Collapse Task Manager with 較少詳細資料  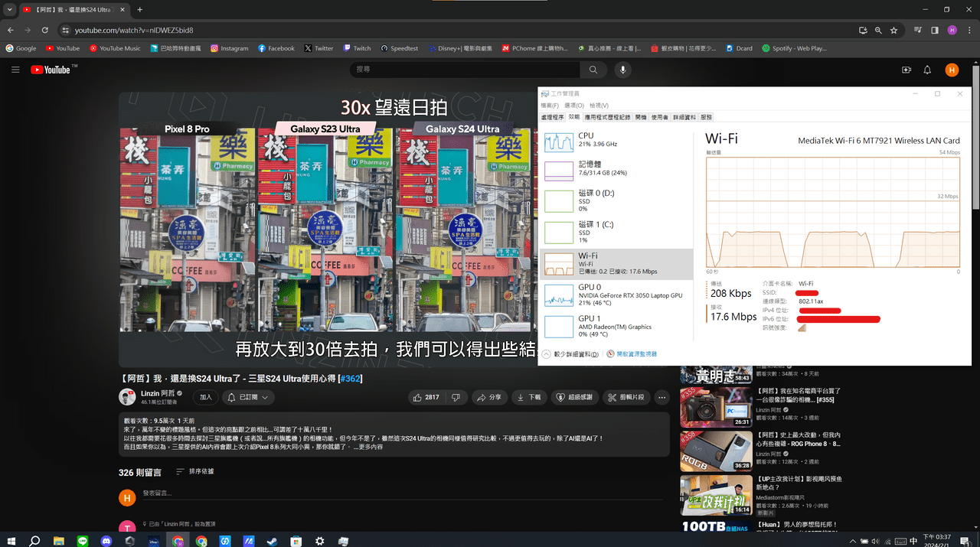tap(570, 354)
